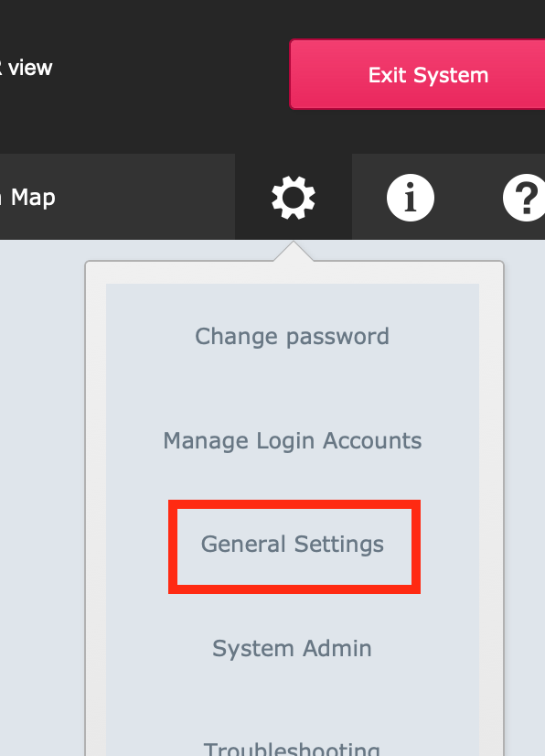Click the cog icon in the toolbar
The height and width of the screenshot is (756, 545).
click(293, 198)
